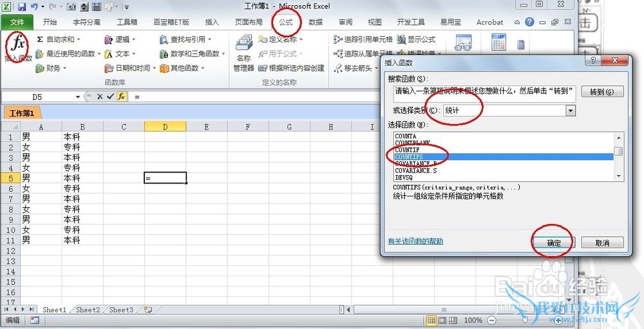
Task: Click Trace Precedents 追踪引用单元格
Action: (x=363, y=39)
